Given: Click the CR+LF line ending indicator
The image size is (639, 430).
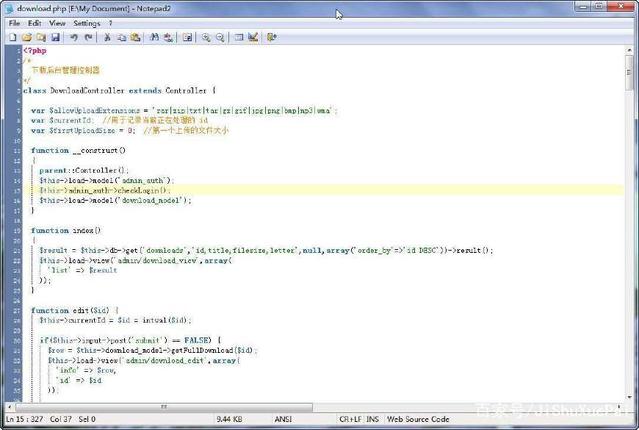Looking at the screenshot, I should point(350,419).
